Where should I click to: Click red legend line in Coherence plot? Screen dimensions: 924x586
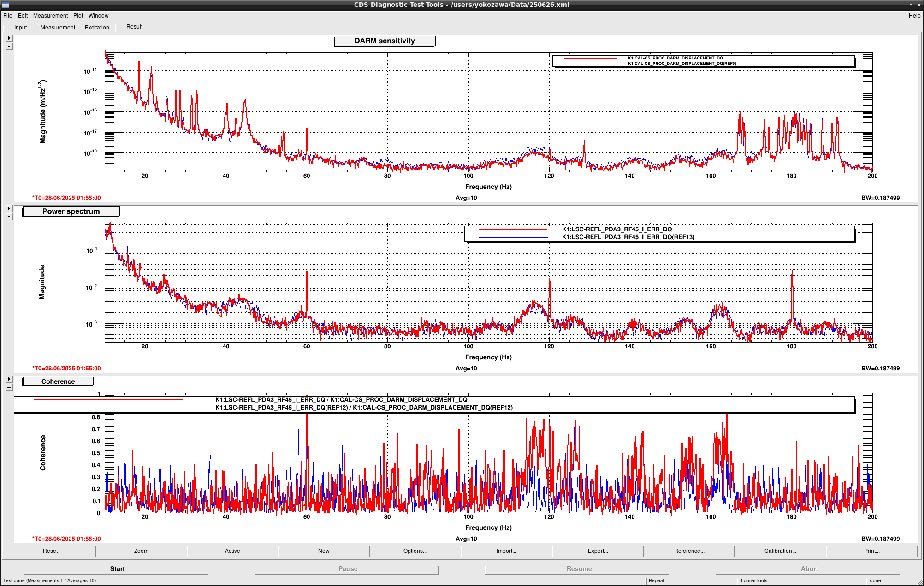pyautogui.click(x=108, y=400)
